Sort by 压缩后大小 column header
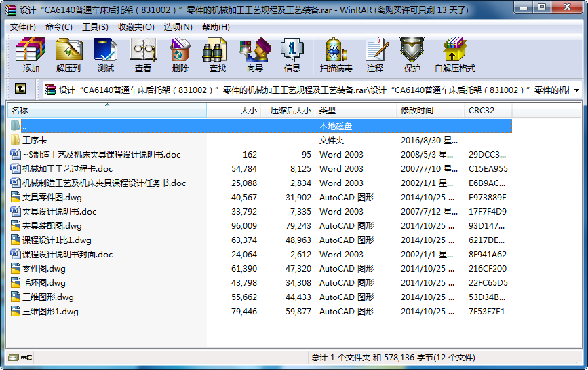Viewport: 588px width, 370px height. point(288,111)
